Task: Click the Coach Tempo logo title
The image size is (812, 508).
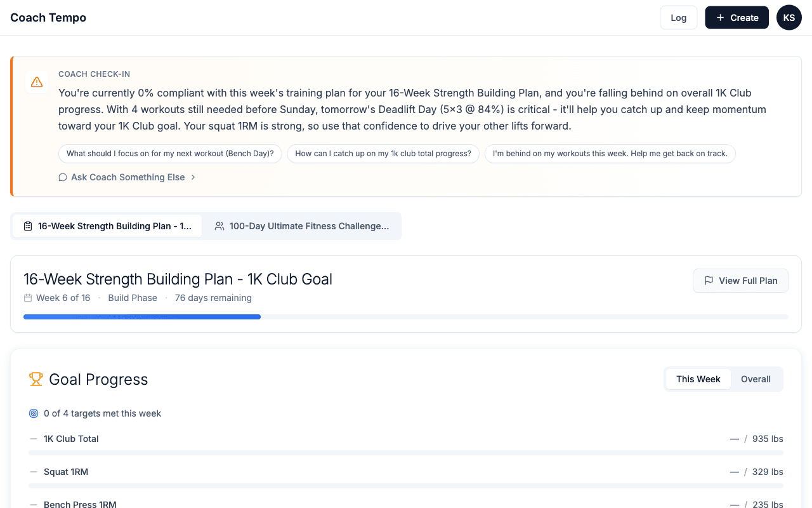Action: [48, 18]
